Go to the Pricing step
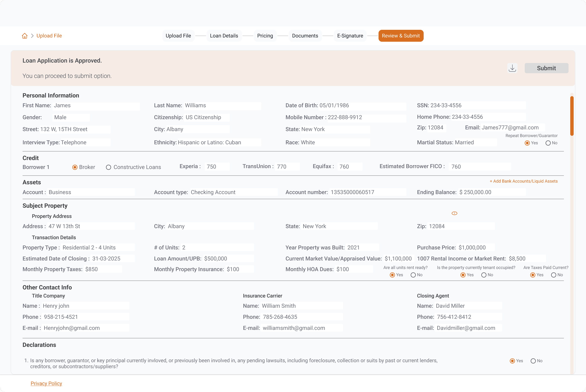Image resolution: width=586 pixels, height=392 pixels. (x=265, y=36)
